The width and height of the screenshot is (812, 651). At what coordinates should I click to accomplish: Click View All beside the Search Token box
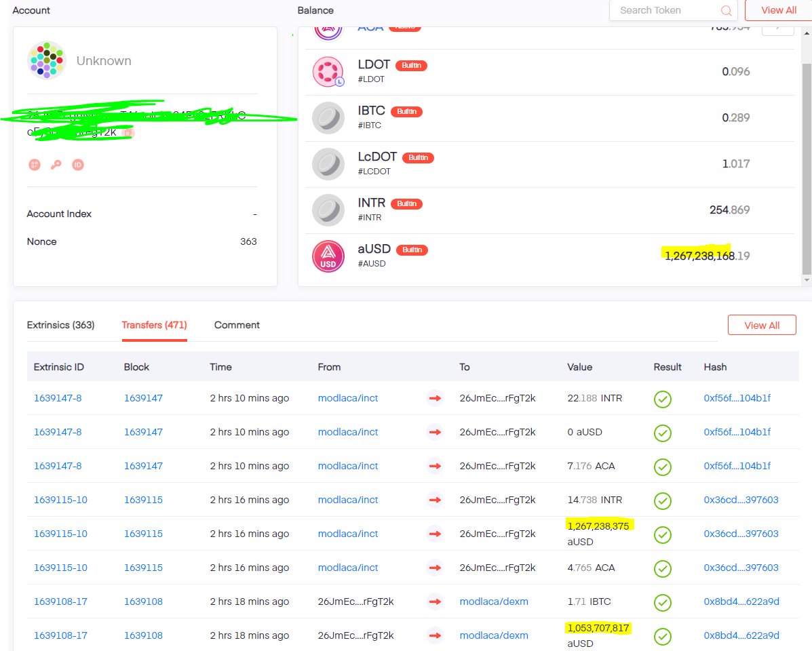pos(778,10)
